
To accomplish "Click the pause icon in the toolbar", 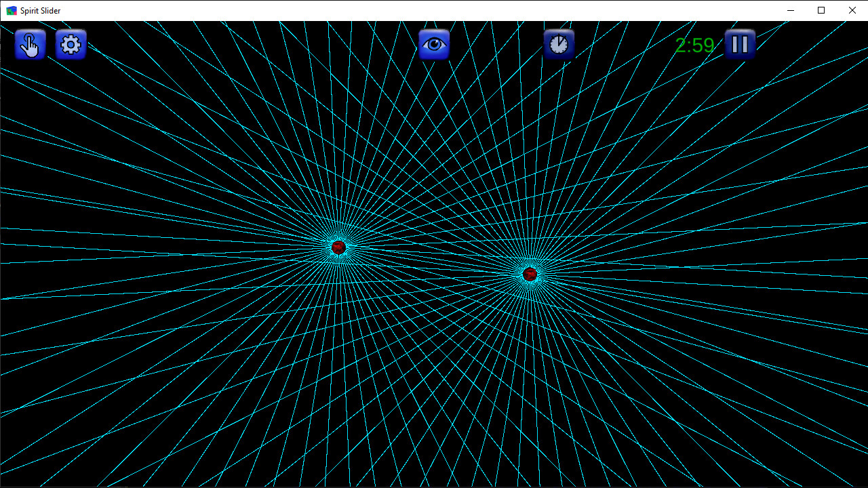I will [739, 44].
